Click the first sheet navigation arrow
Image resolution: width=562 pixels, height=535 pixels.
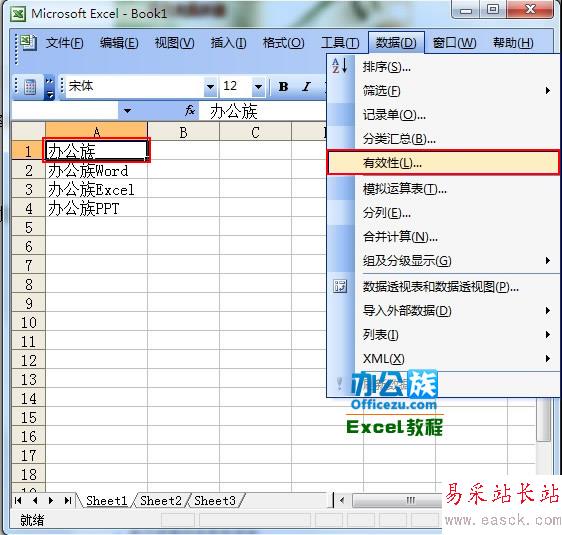pyautogui.click(x=18, y=501)
